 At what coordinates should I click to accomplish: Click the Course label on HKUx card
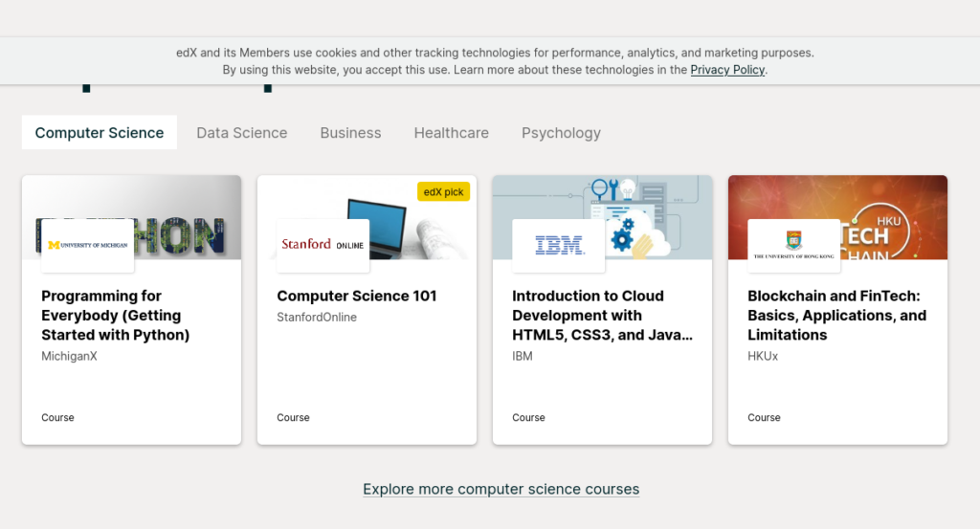point(764,417)
